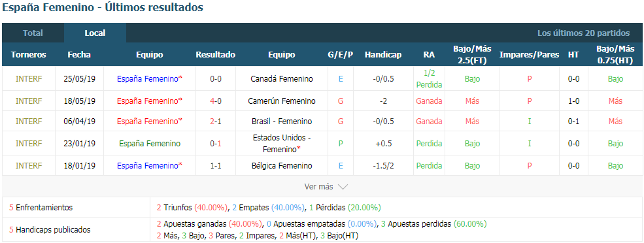
Task: Select the Local tab
Action: point(95,33)
